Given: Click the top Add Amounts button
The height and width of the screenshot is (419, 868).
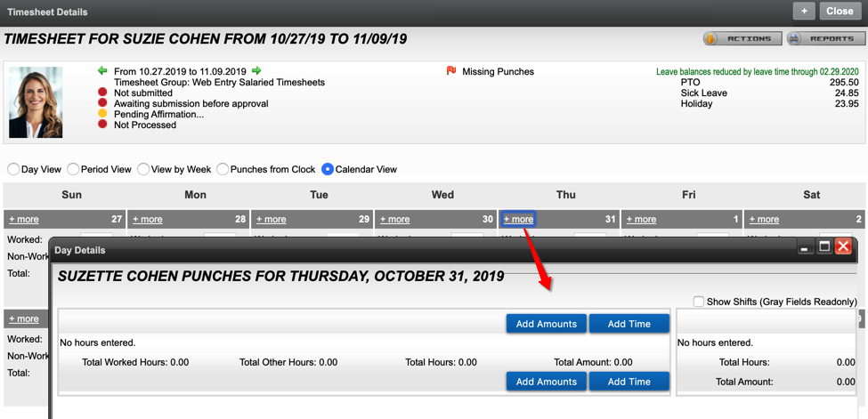Looking at the screenshot, I should coord(547,324).
